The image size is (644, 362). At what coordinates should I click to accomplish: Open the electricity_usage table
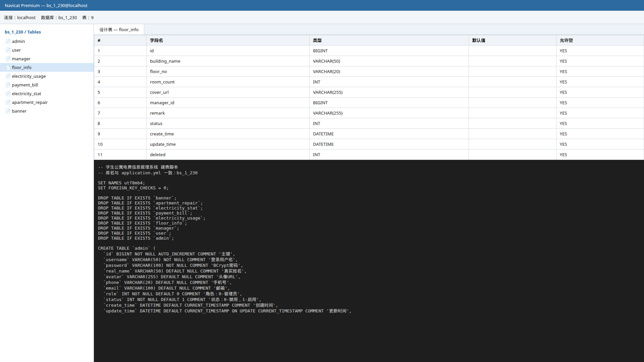(x=47, y=76)
